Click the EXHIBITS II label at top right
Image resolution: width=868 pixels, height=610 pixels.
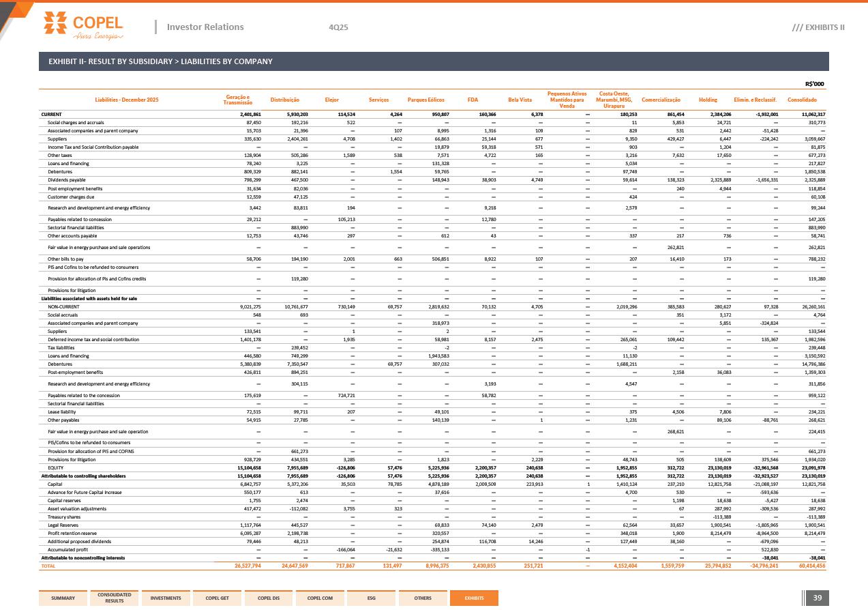coord(818,27)
